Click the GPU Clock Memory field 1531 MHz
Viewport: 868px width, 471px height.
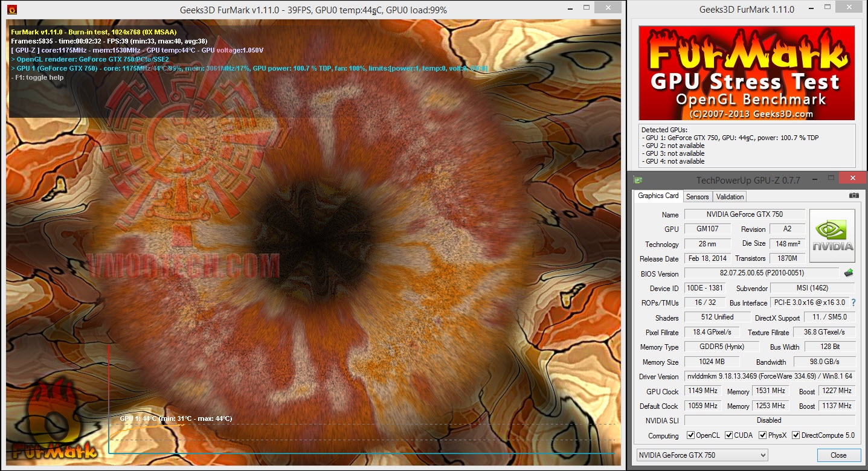point(770,391)
